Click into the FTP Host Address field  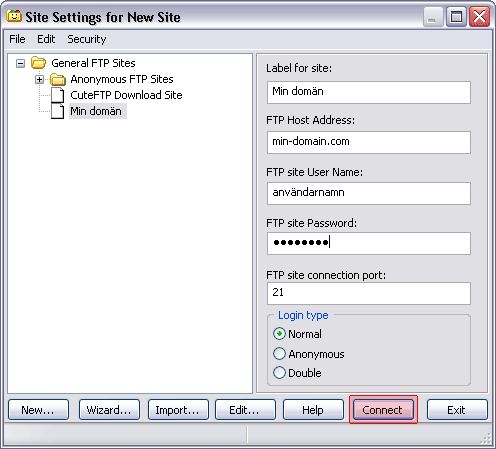[369, 142]
